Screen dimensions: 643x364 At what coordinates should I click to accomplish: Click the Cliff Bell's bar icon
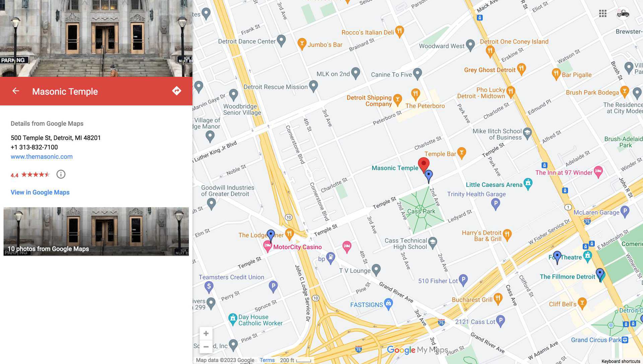click(x=582, y=303)
